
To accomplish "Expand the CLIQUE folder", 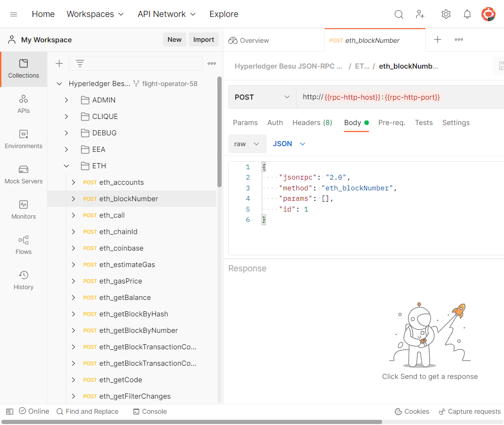I will point(66,117).
